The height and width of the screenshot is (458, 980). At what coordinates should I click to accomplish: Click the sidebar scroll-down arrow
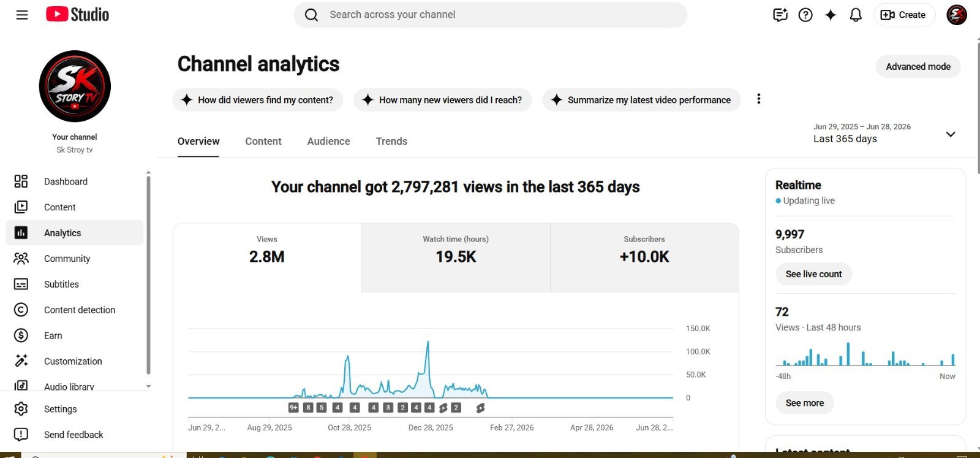tap(148, 386)
